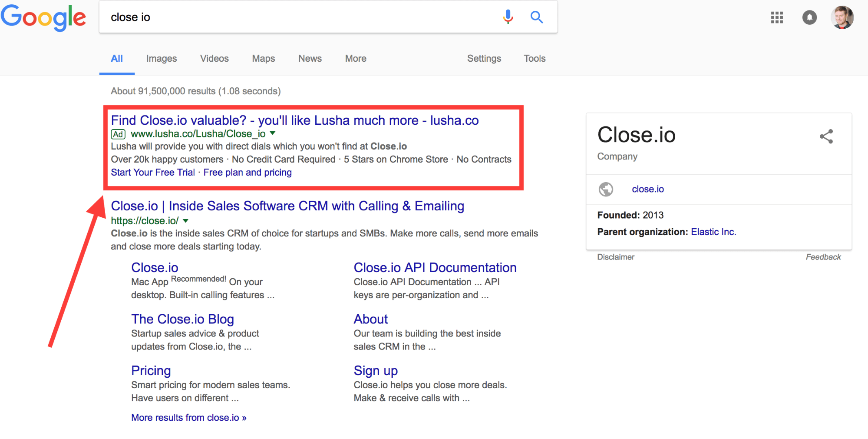Click the Ad label badge
This screenshot has width=868, height=439.
point(118,134)
